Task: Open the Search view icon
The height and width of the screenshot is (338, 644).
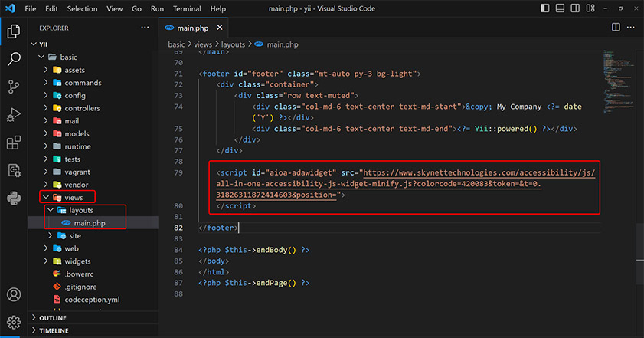Action: [x=14, y=59]
